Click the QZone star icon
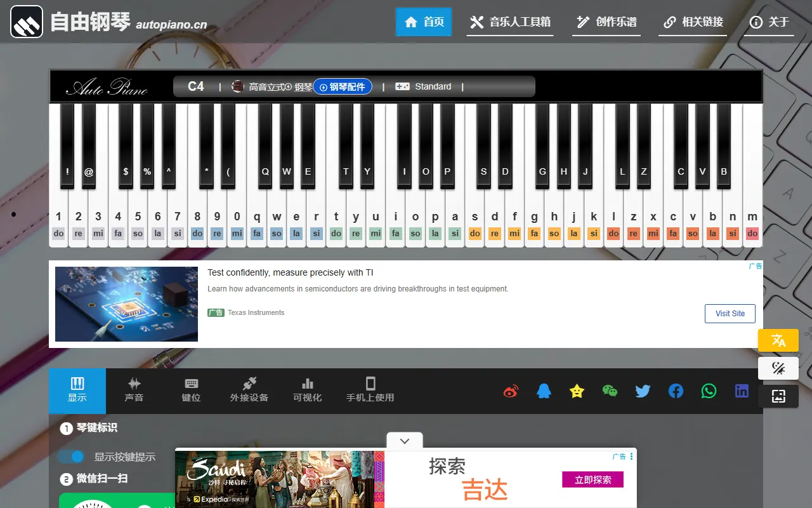 [x=577, y=391]
